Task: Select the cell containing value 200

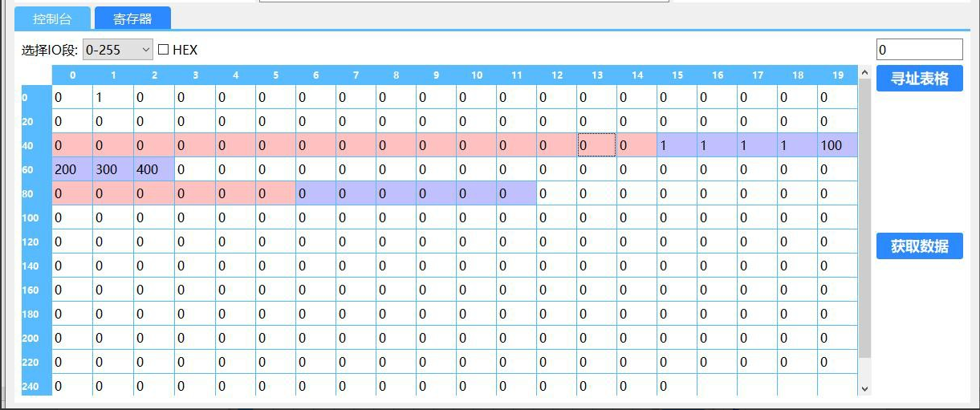Action: coord(73,169)
